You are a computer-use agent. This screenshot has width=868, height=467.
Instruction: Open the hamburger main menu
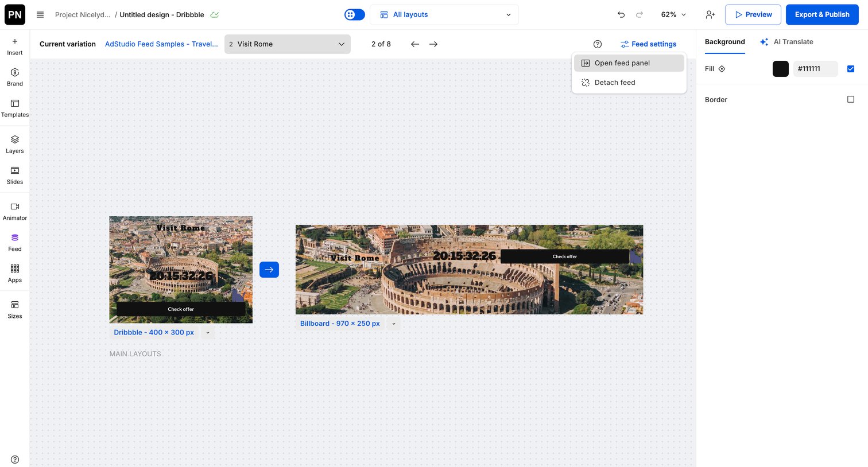pyautogui.click(x=40, y=14)
